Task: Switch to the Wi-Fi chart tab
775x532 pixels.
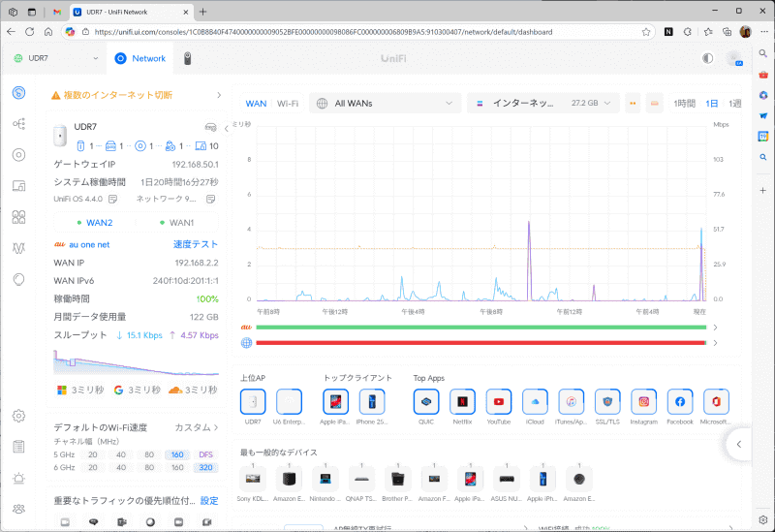Action: click(288, 104)
